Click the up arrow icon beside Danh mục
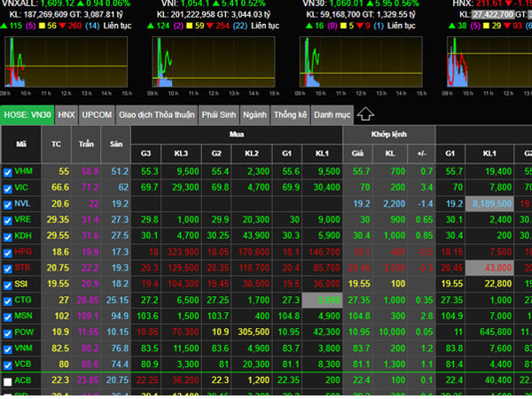 point(365,114)
